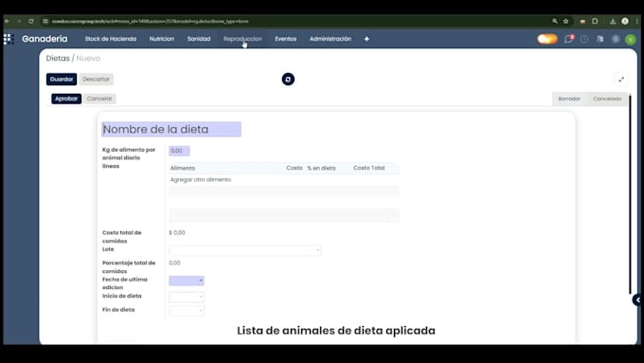This screenshot has height=363, width=644.
Task: Expand form with the fullscreen arrows icon
Action: [x=621, y=80]
